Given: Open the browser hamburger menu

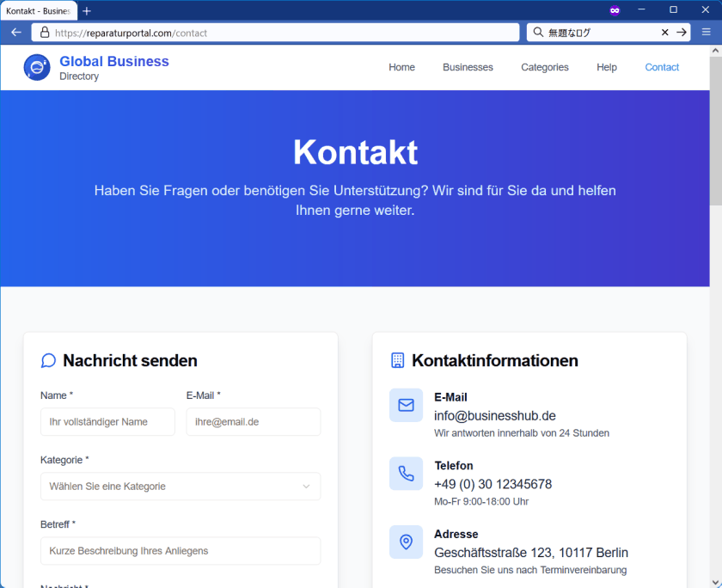Looking at the screenshot, I should pyautogui.click(x=707, y=32).
